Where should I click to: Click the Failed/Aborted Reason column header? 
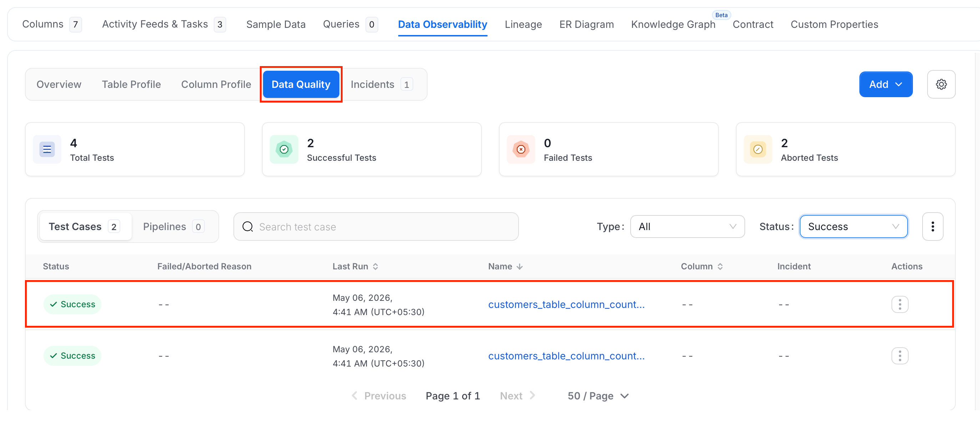tap(204, 267)
